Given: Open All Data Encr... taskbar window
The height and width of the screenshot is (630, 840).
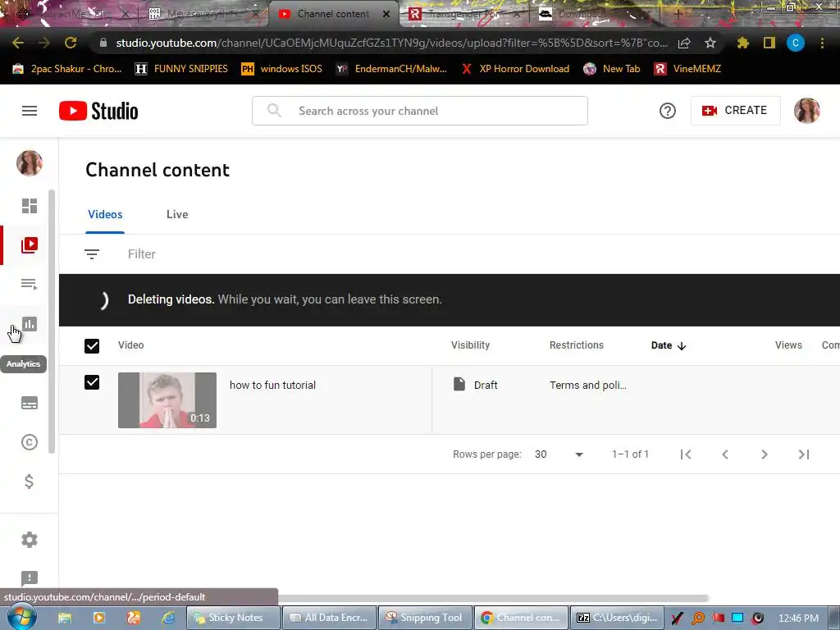Looking at the screenshot, I should click(x=330, y=618).
